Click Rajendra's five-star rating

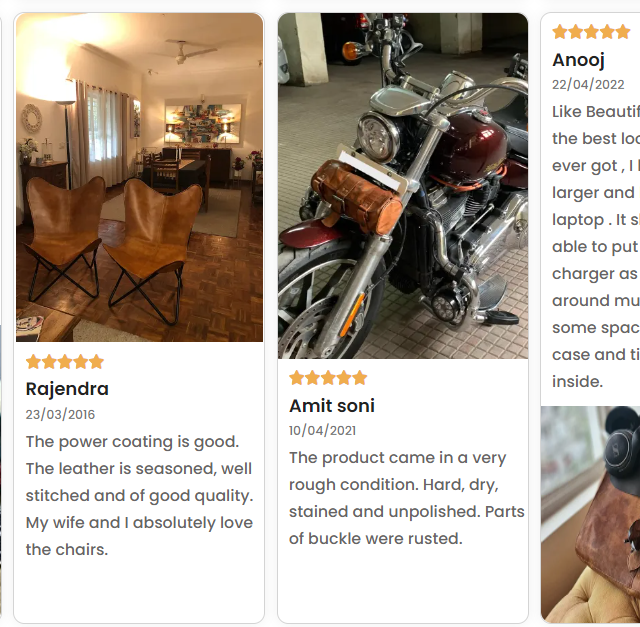click(65, 362)
